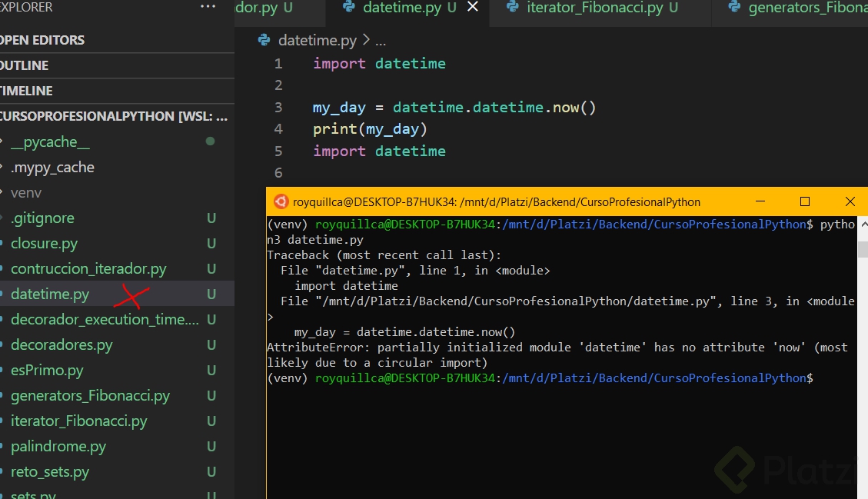Expand the __pycache__ folder
The height and width of the screenshot is (499, 868).
pyautogui.click(x=50, y=141)
